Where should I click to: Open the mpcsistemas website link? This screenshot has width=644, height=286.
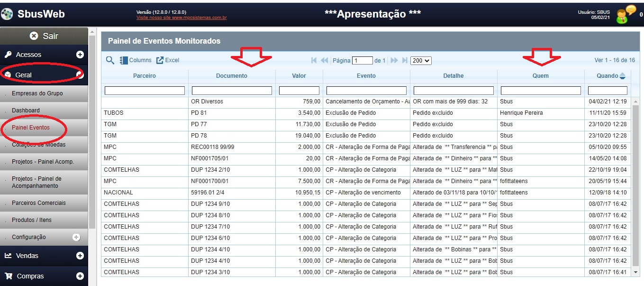[x=181, y=18]
